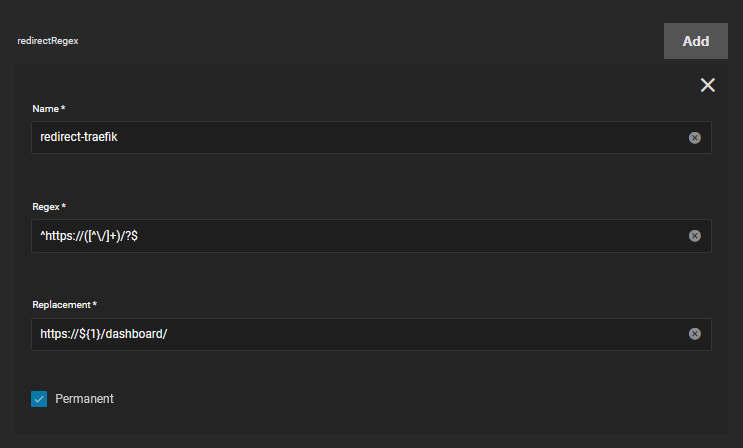
Task: Click the redirectRegex section heading
Action: pyautogui.click(x=48, y=41)
